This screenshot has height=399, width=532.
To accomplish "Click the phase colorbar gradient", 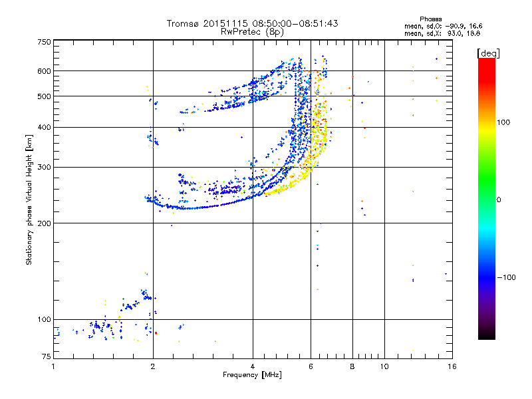I will 487,198.
